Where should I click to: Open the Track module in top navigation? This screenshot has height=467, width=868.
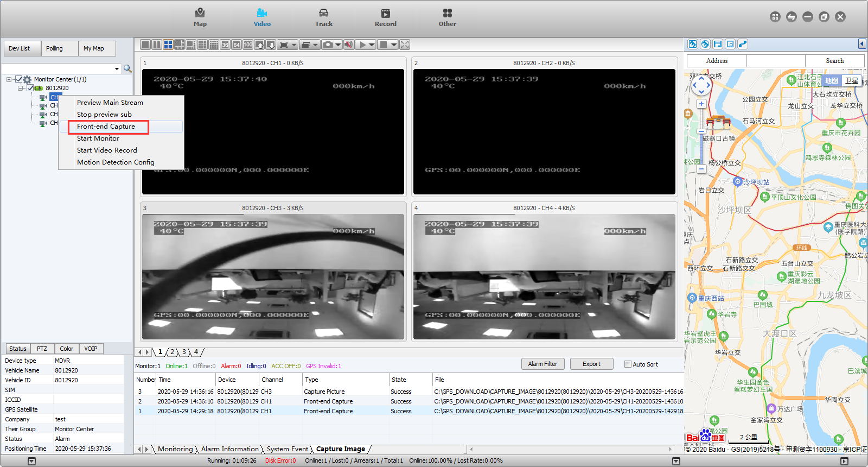(x=324, y=17)
